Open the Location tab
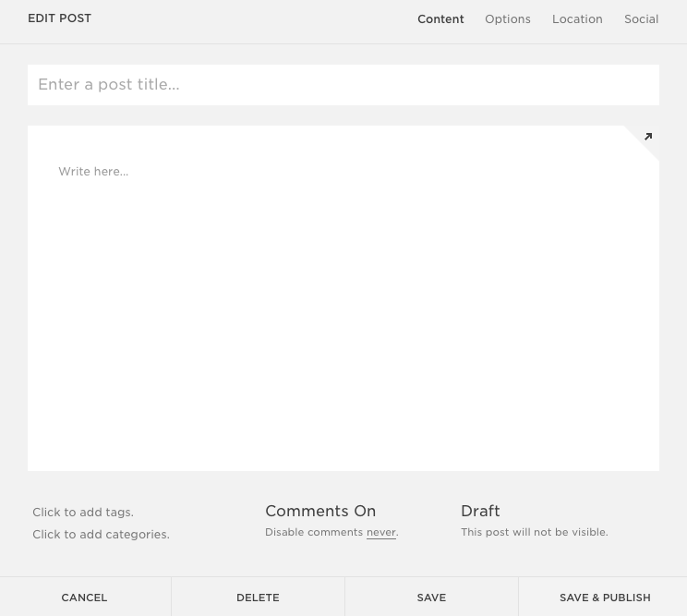Screen dimensions: 687x616 tap(577, 19)
